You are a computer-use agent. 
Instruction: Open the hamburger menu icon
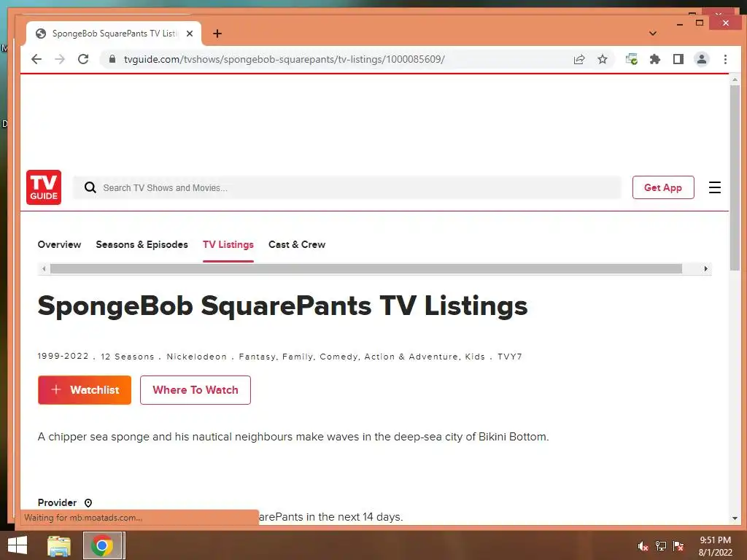[715, 187]
